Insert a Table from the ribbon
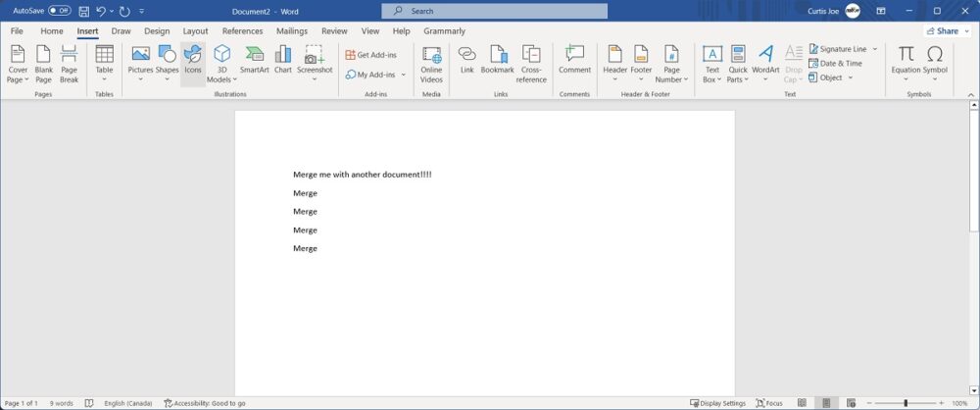The height and width of the screenshot is (410, 980). click(104, 61)
